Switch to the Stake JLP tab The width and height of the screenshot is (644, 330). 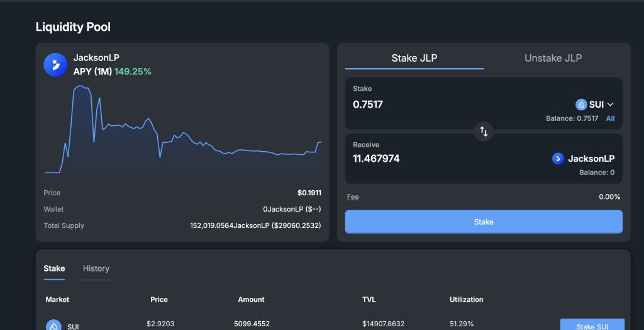click(414, 58)
